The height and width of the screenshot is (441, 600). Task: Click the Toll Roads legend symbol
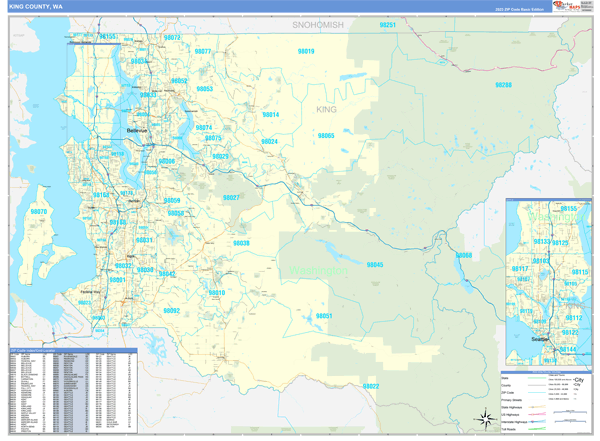(x=537, y=429)
